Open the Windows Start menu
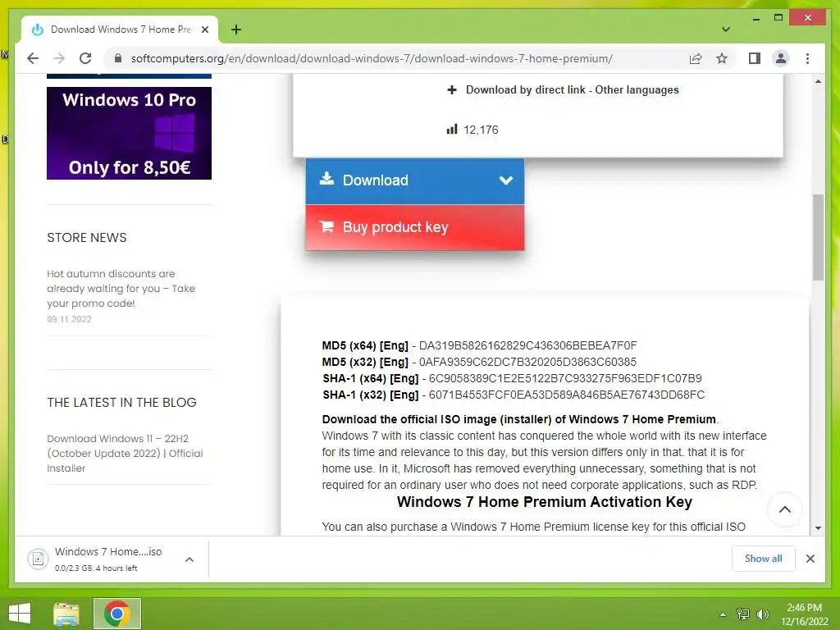 (20, 614)
